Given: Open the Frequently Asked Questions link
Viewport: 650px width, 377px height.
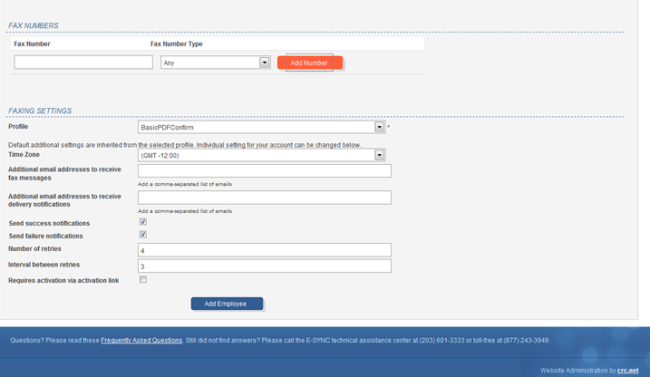Looking at the screenshot, I should pos(141,341).
